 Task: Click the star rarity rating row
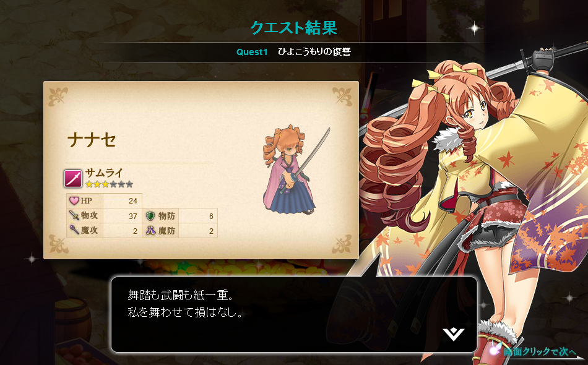pyautogui.click(x=109, y=184)
